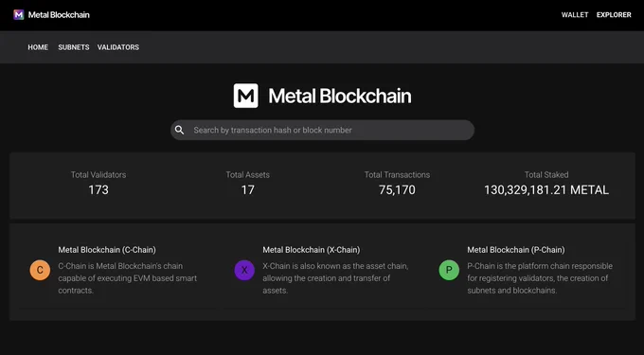
Task: Click the Total Staked METAL amount
Action: pyautogui.click(x=546, y=190)
